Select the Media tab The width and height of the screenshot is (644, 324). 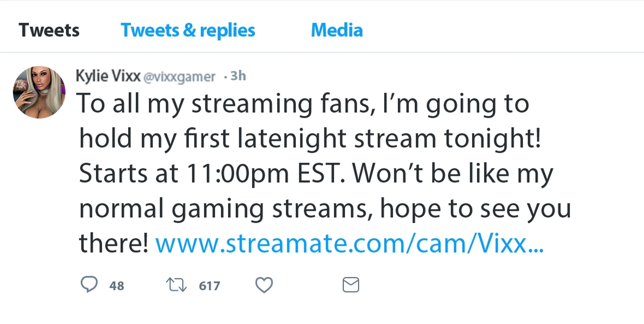click(336, 30)
